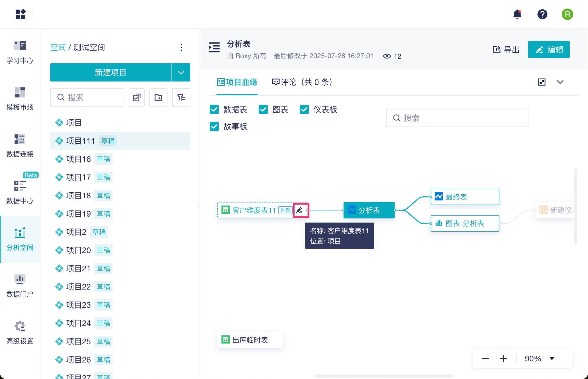Click the filter icon beside project search
The image size is (588, 379).
[181, 97]
